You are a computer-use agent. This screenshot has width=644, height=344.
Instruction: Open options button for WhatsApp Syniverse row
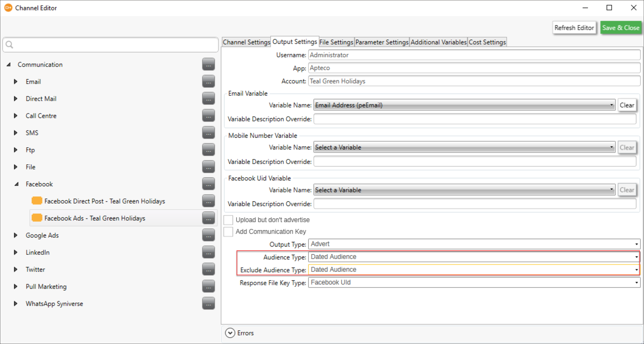coord(208,303)
